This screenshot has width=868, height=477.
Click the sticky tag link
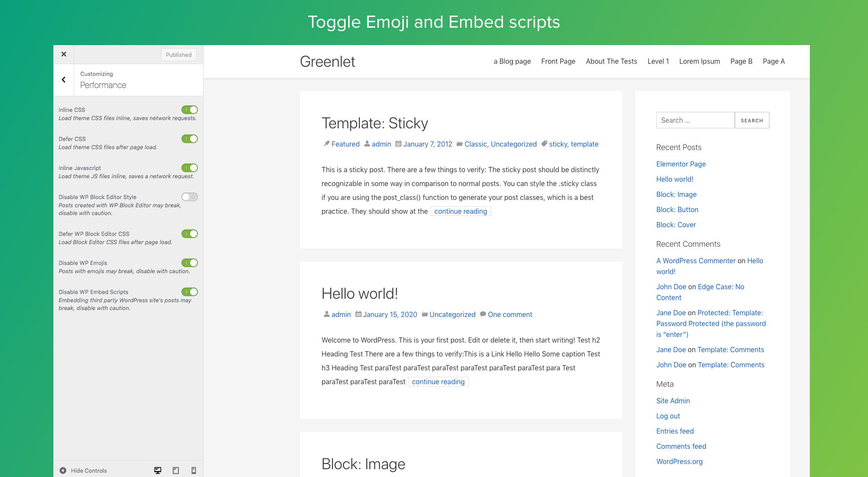point(558,144)
